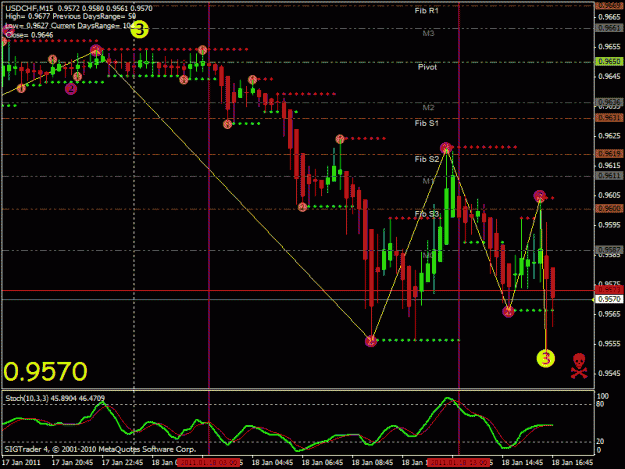This screenshot has height=469, width=625.
Task: Click the 18 Jan 16:45 time label
Action: click(572, 463)
